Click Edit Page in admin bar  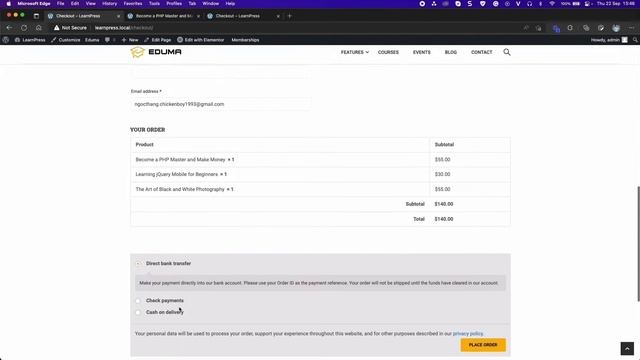158,40
